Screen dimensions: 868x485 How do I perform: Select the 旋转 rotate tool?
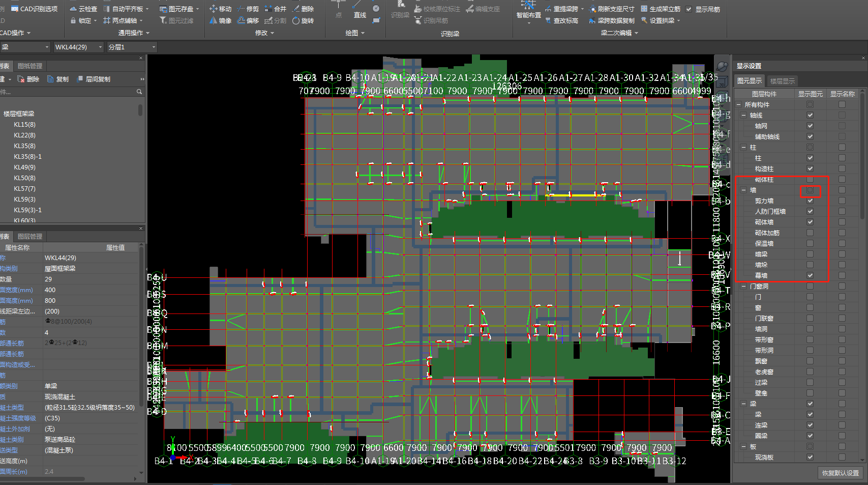[303, 20]
